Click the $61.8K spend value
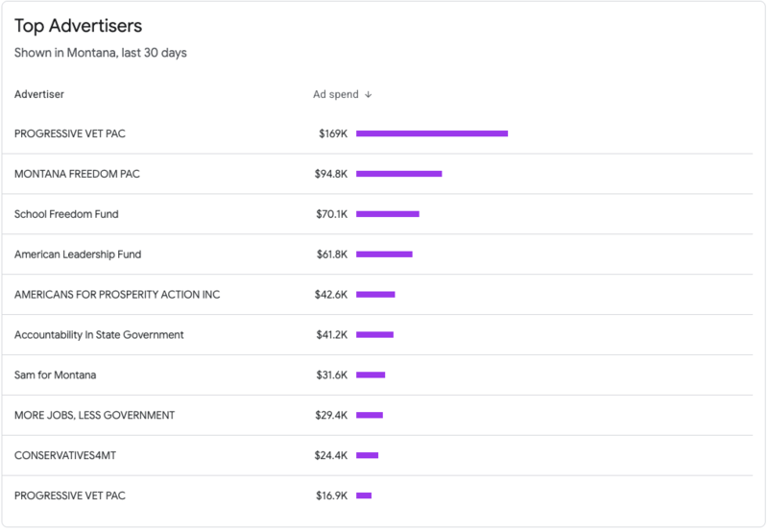 tap(332, 254)
